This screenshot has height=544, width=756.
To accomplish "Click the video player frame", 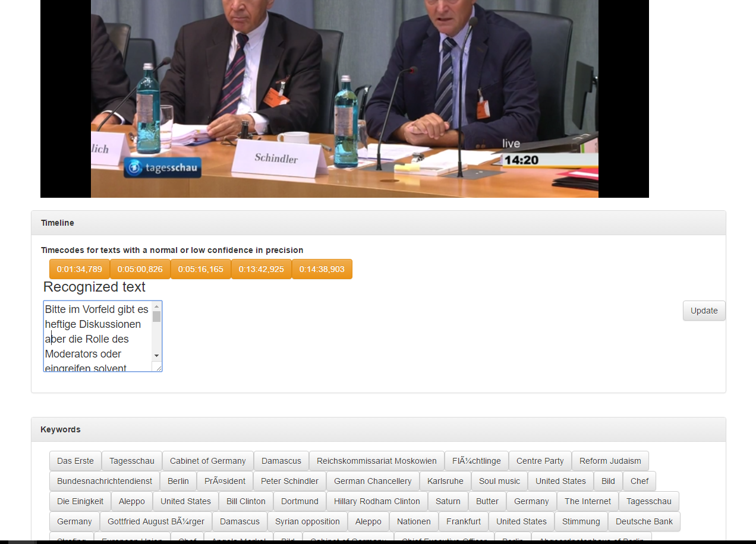I will 345,99.
